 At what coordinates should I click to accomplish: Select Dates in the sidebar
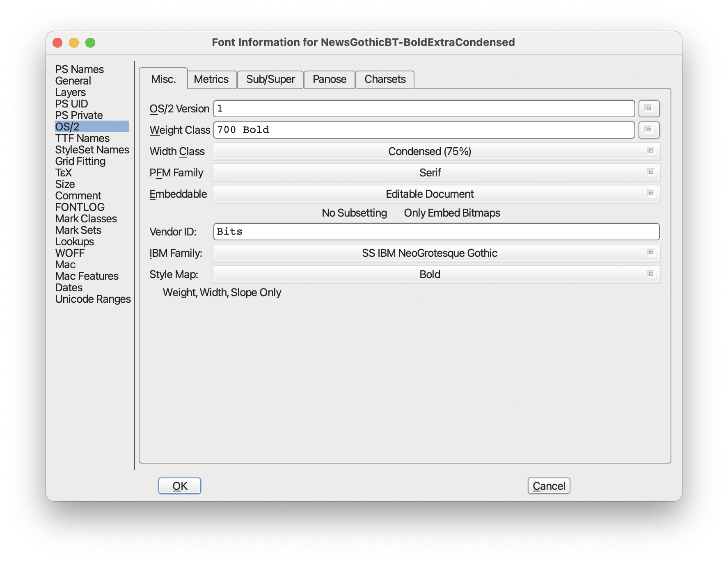tap(69, 288)
